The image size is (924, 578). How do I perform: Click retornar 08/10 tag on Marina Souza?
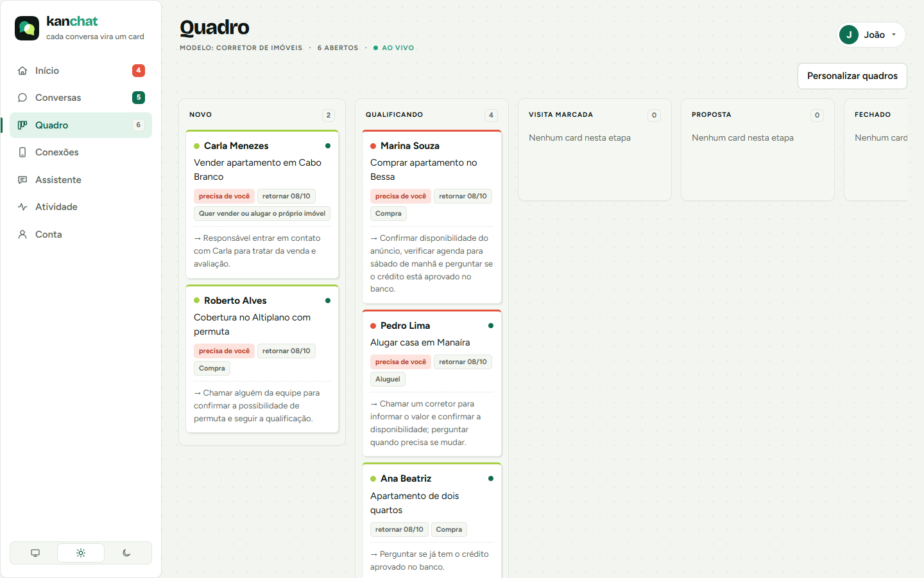tap(463, 197)
